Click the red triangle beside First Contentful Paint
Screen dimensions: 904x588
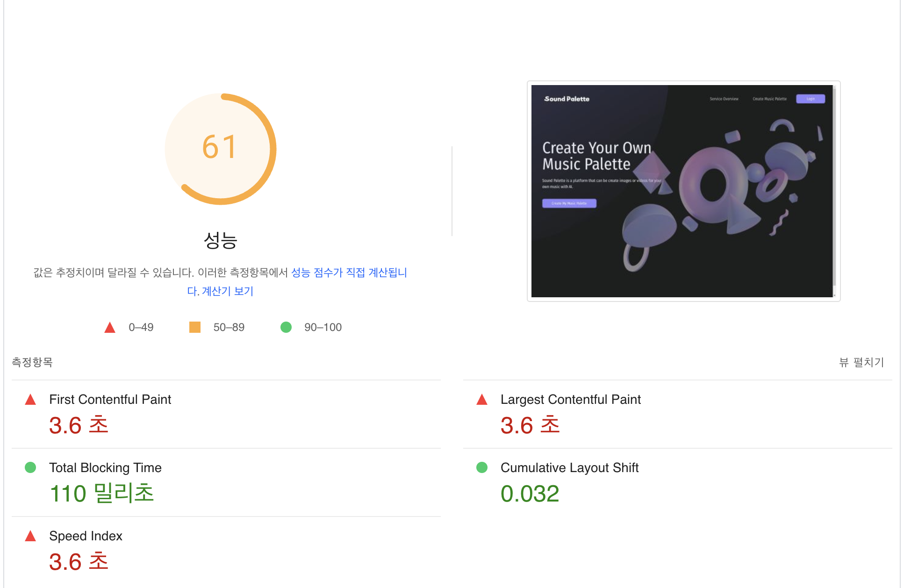tap(30, 399)
